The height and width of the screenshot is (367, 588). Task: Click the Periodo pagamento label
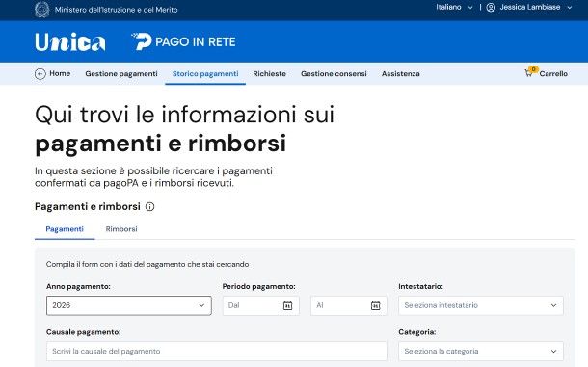tap(258, 286)
